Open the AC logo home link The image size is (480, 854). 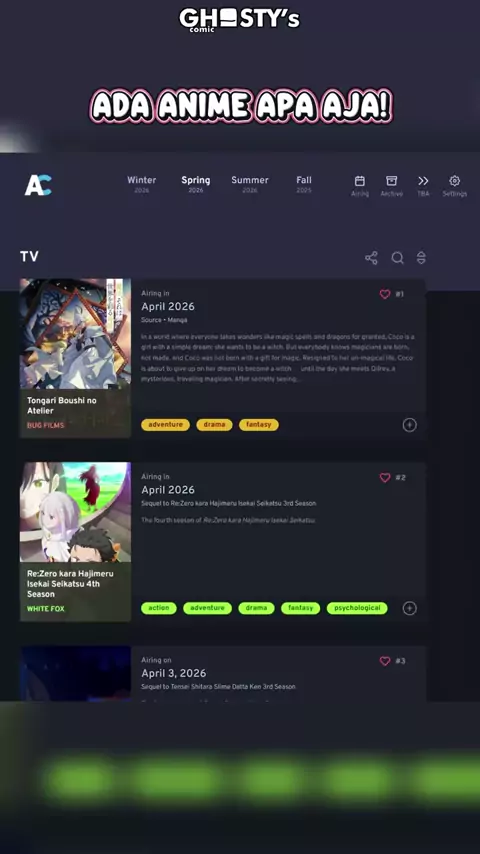[38, 185]
